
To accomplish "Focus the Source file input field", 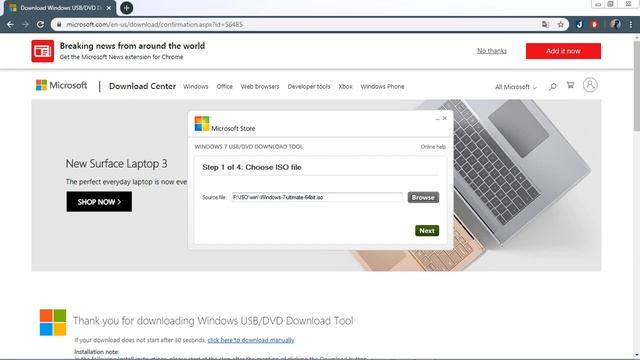I will point(317,197).
